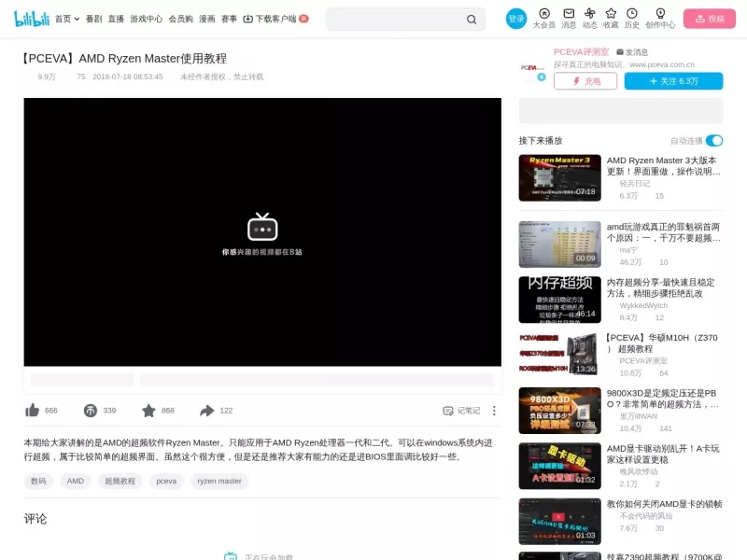Give a coin with the coin icon
The height and width of the screenshot is (560, 747).
[90, 411]
